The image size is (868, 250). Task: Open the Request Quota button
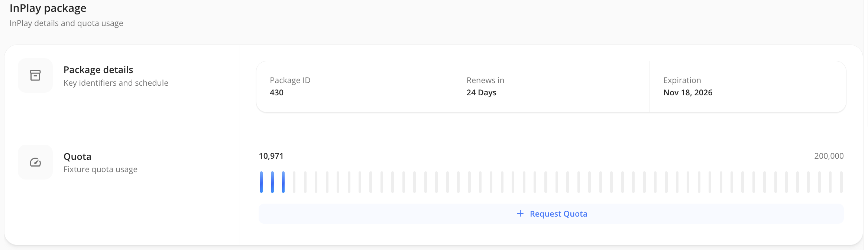click(551, 214)
